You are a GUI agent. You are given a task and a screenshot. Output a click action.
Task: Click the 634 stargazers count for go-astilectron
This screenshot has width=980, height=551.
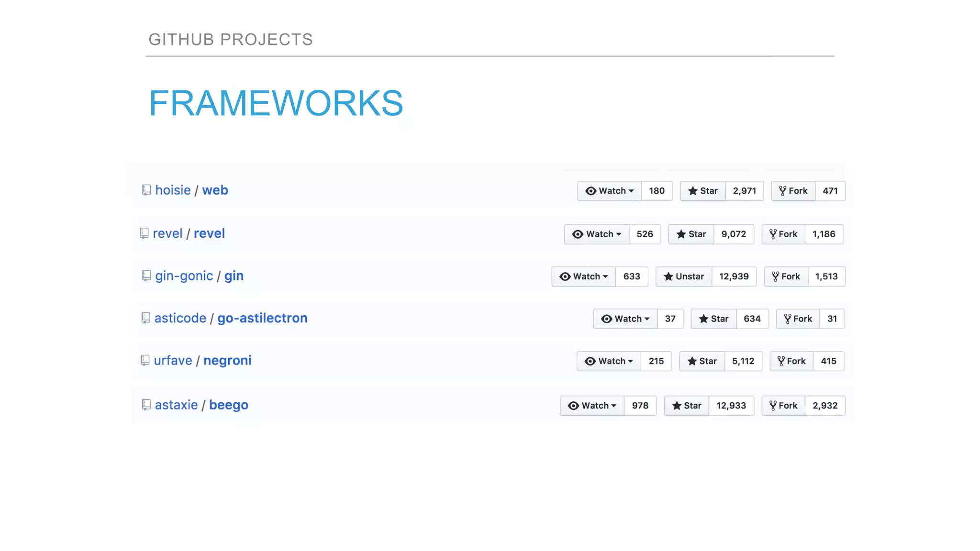tap(752, 319)
